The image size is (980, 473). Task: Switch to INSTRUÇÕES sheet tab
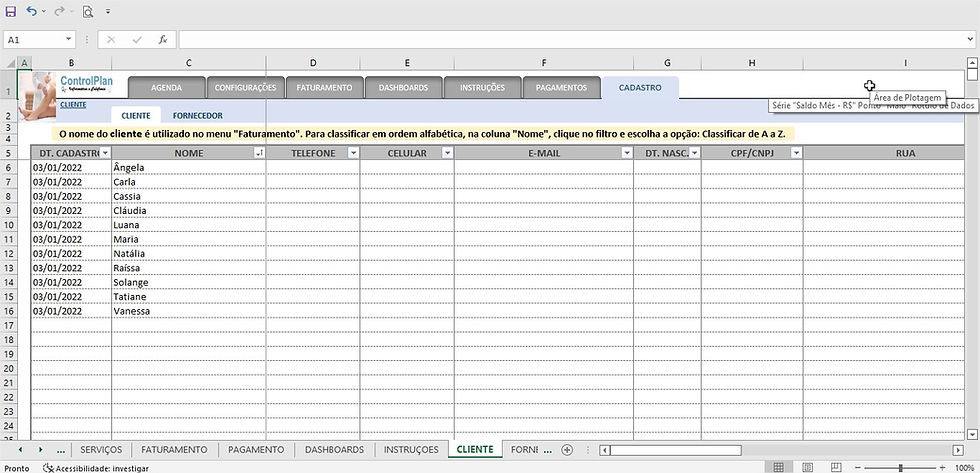pyautogui.click(x=411, y=450)
